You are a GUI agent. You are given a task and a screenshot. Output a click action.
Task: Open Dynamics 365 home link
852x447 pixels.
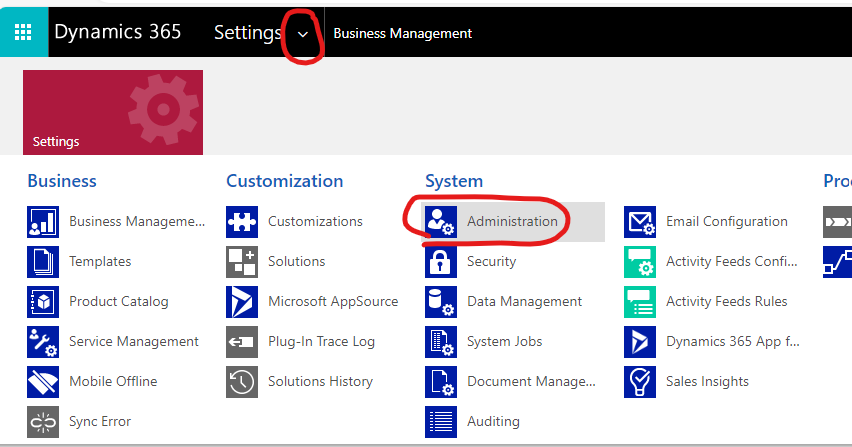(x=117, y=32)
